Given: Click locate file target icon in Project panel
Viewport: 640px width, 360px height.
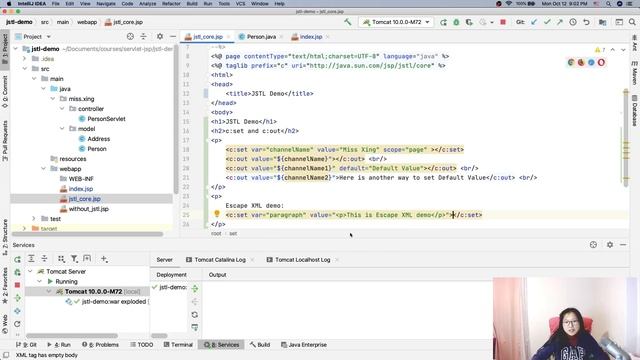Looking at the screenshot, I should coord(130,36).
